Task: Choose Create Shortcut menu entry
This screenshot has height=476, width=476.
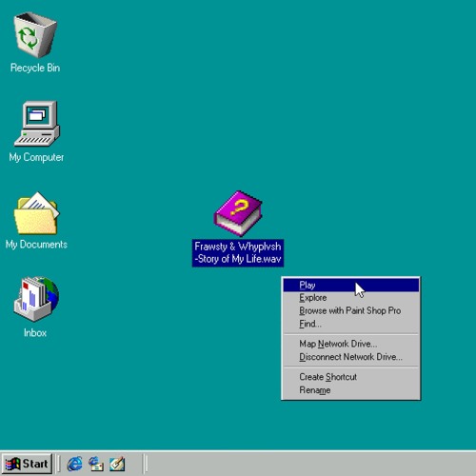Action: tap(351, 377)
